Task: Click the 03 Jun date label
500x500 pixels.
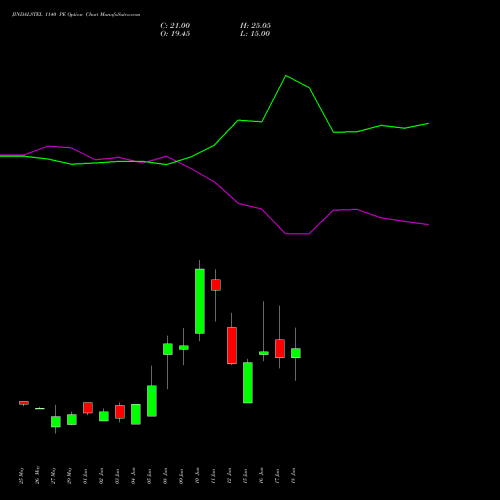Action: 118,476
